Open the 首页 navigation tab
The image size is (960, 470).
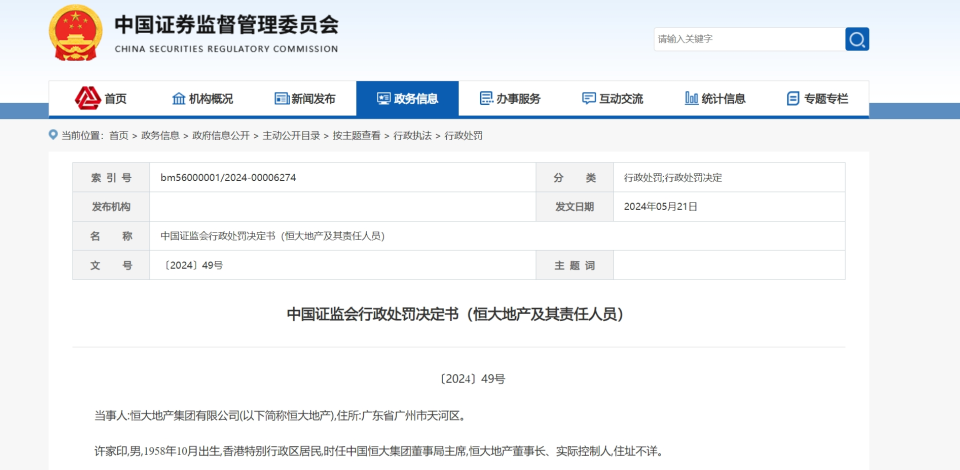tap(100, 99)
